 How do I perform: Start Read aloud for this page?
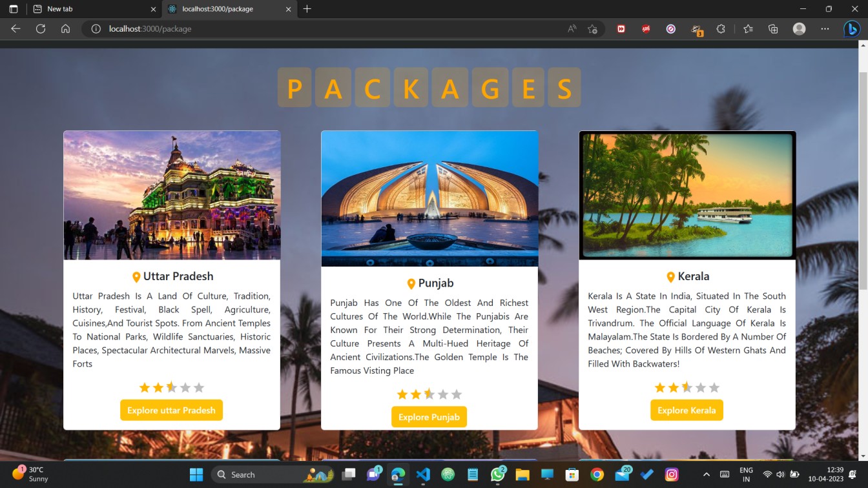[572, 28]
